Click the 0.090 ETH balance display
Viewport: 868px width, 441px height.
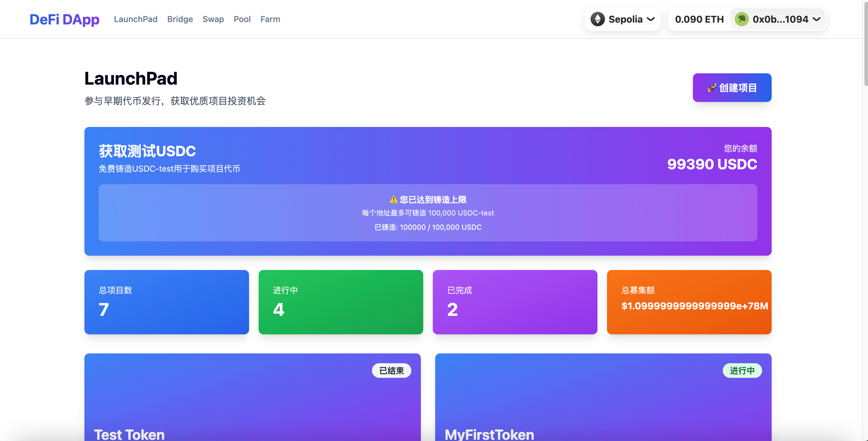699,19
